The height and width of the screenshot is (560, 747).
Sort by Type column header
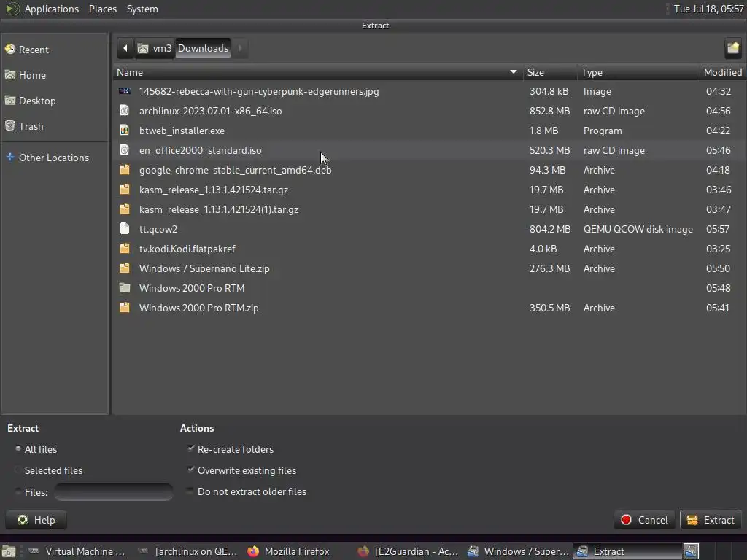coord(638,72)
